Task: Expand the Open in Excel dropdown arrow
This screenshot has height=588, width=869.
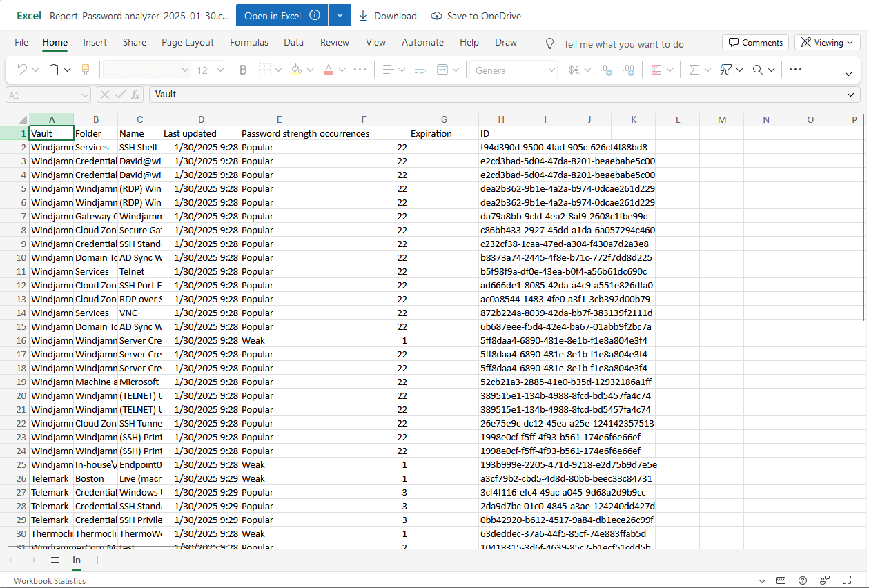Action: 339,15
